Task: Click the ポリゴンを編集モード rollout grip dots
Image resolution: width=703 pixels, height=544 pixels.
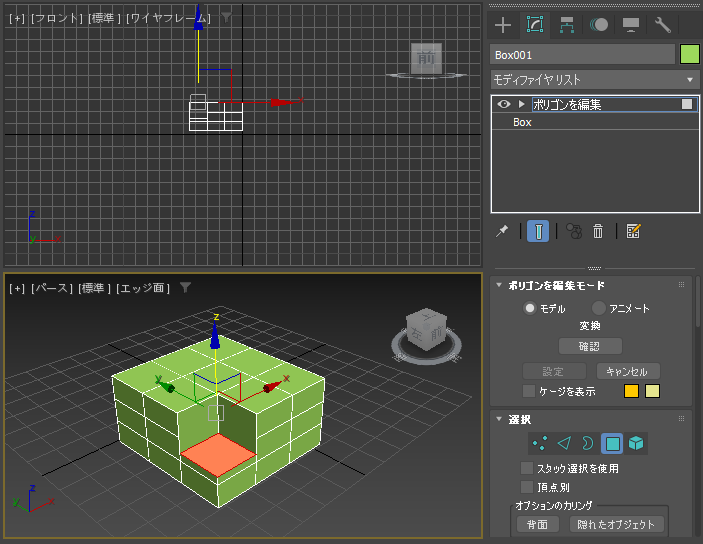Action: [681, 285]
